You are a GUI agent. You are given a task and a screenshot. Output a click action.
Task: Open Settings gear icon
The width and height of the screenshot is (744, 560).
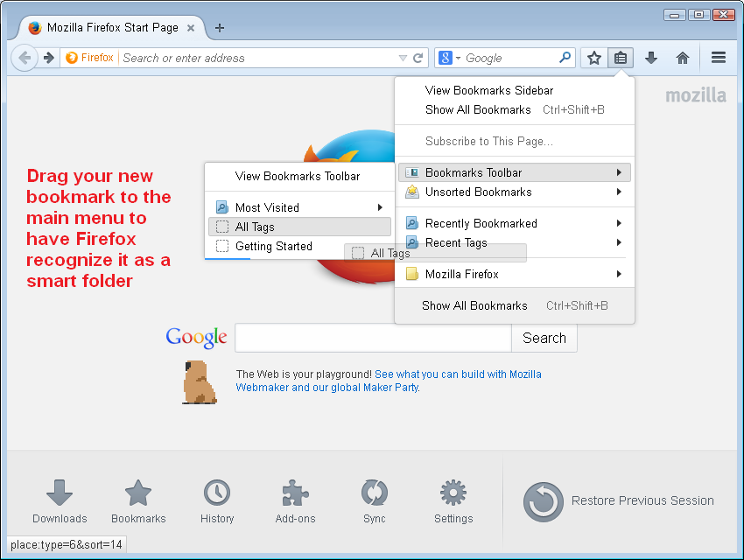point(453,493)
